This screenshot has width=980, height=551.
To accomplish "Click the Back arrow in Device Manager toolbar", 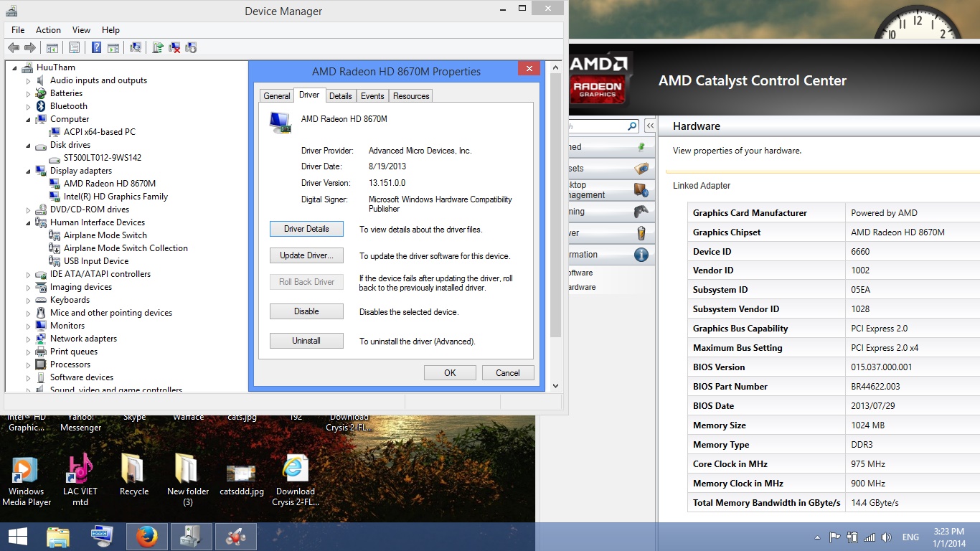I will pos(14,47).
